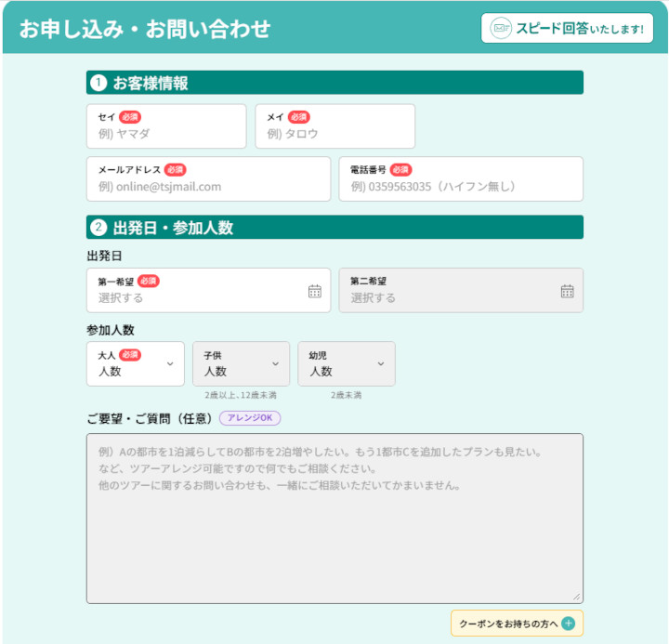This screenshot has width=669, height=644.
Task: Click the クーポンをお持ちの方へ button
Action: [518, 624]
